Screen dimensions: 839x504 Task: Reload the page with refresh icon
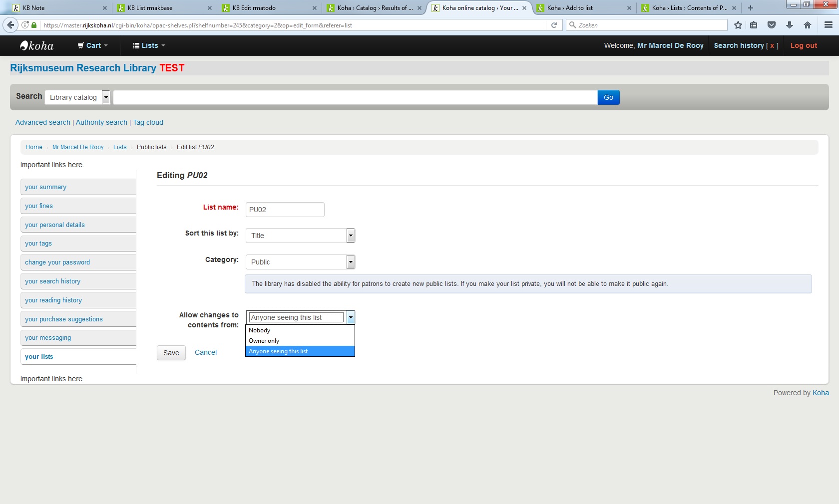click(x=554, y=25)
